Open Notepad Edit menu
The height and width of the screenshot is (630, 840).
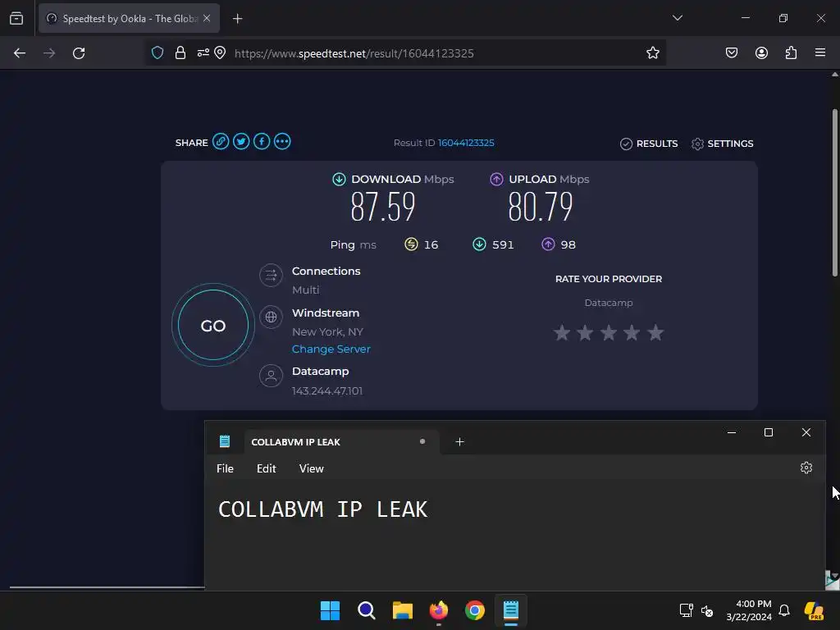click(267, 468)
